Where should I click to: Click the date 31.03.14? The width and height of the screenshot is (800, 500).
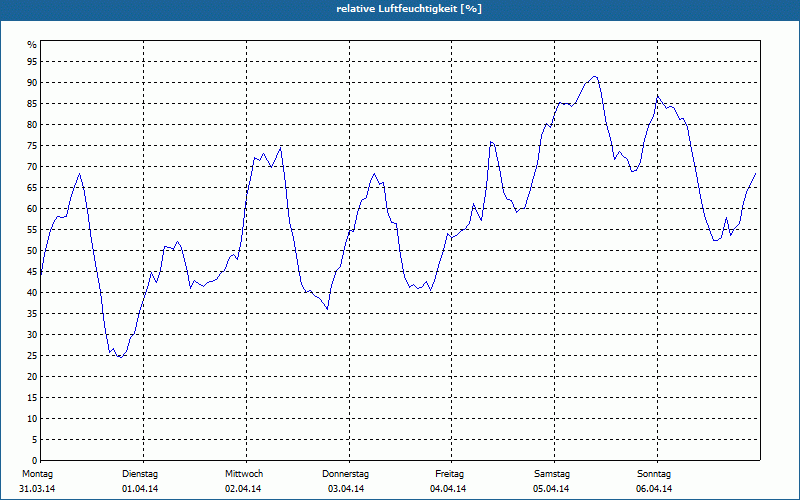click(x=37, y=489)
